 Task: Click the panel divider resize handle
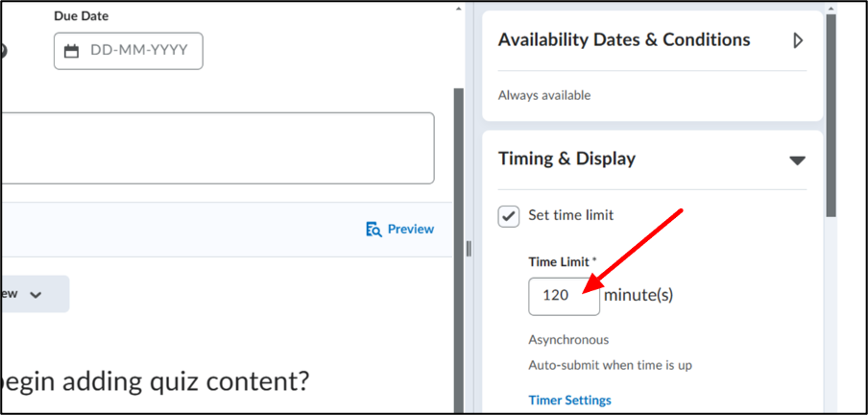pos(469,249)
